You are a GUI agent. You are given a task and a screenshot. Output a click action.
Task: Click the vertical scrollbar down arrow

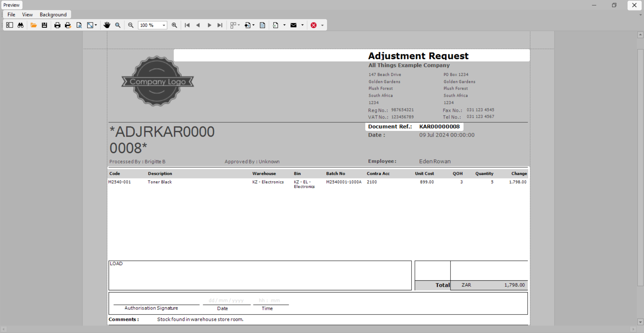pos(640,322)
